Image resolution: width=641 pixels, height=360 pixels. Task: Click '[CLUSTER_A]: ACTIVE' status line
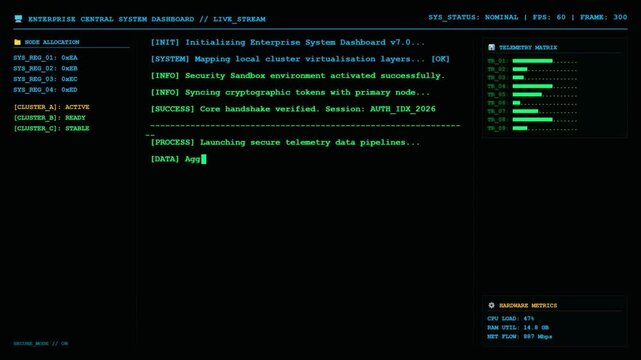click(52, 107)
